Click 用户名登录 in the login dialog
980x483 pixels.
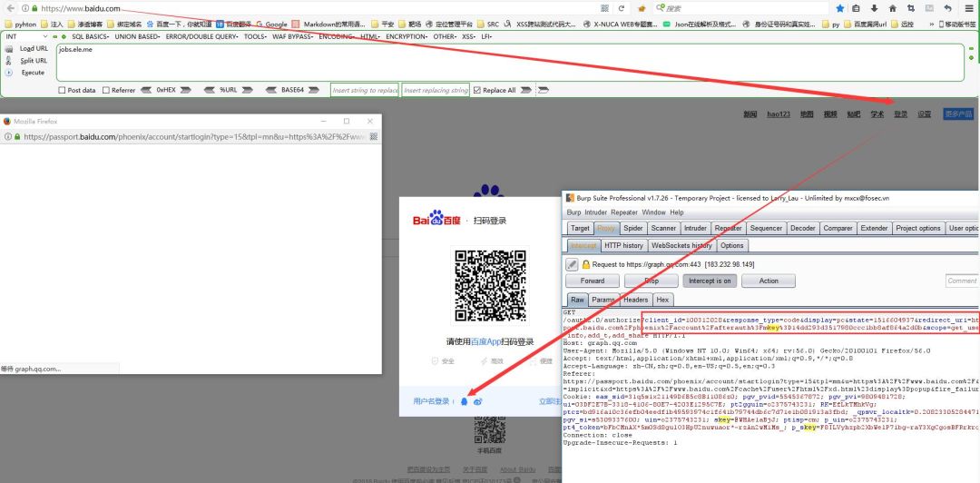(431, 401)
